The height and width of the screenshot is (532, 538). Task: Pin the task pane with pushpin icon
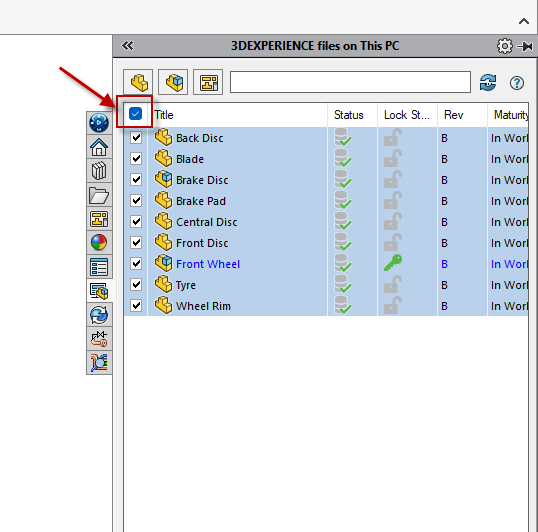(525, 46)
